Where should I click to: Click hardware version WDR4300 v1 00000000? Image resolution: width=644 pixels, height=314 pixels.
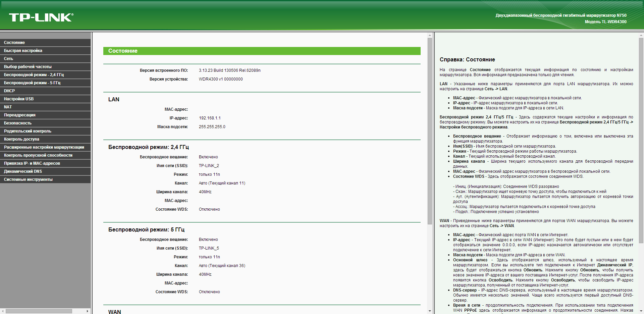pos(221,79)
